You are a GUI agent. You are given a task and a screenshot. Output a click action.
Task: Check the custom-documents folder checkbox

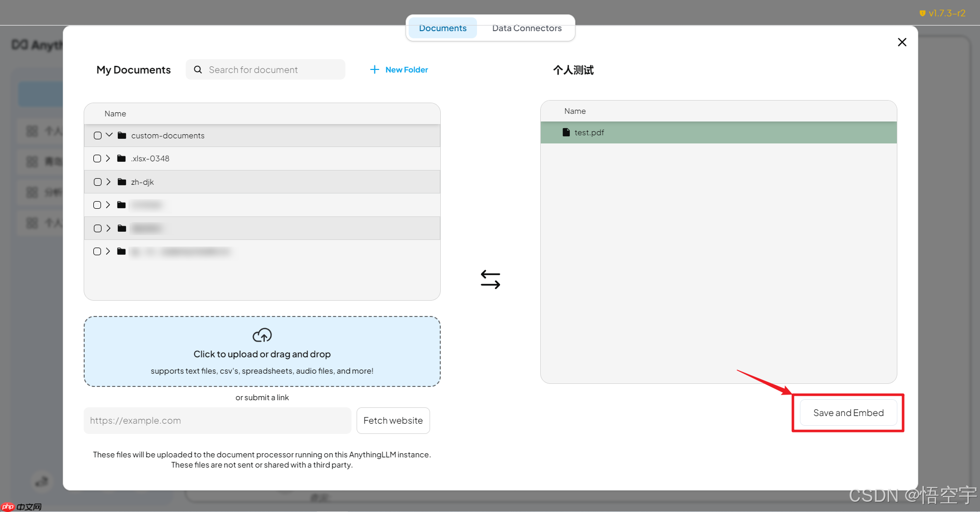pyautogui.click(x=97, y=136)
